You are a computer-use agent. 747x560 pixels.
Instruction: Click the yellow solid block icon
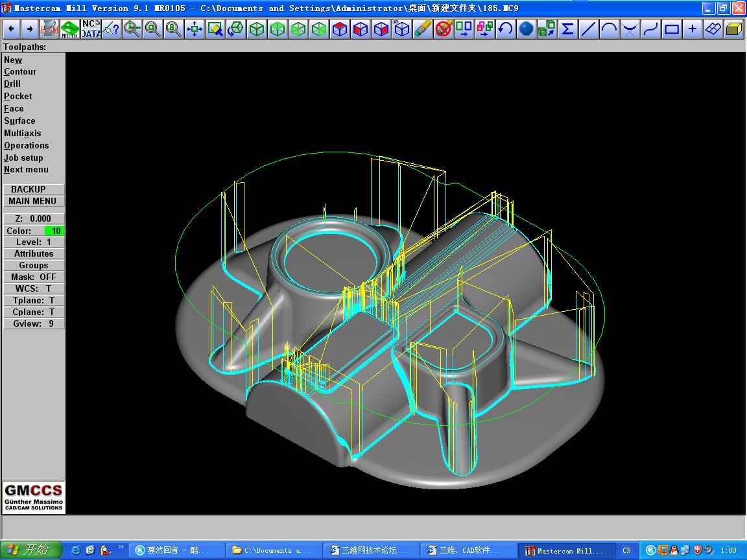733,30
